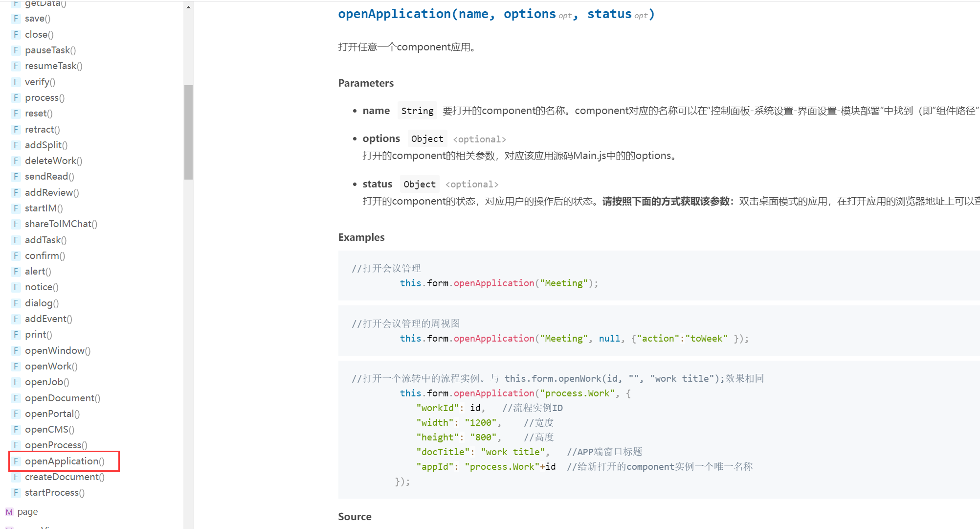
Task: Open the deleteWork() entry
Action: pos(53,161)
